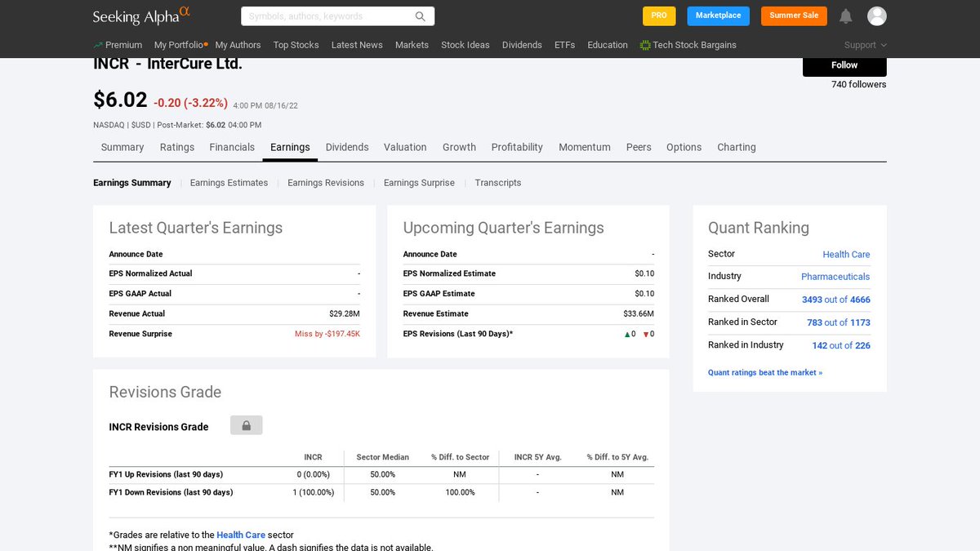
Task: Open Earnings Surprise sub-tab
Action: 419,183
